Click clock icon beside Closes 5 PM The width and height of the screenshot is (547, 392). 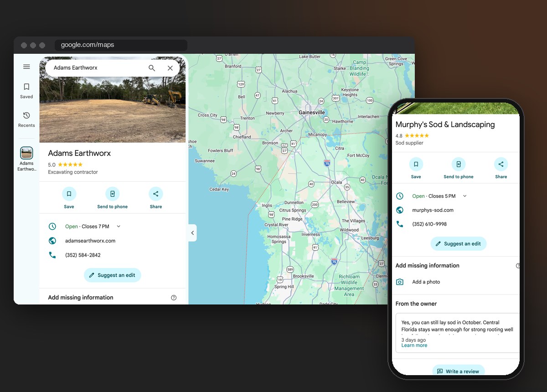coord(400,196)
